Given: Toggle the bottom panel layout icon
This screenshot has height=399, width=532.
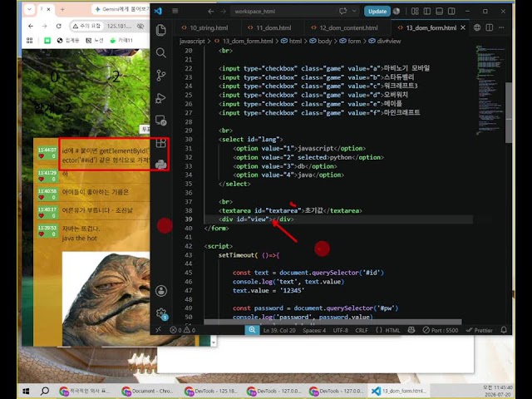Looking at the screenshot, I should pos(440,11).
